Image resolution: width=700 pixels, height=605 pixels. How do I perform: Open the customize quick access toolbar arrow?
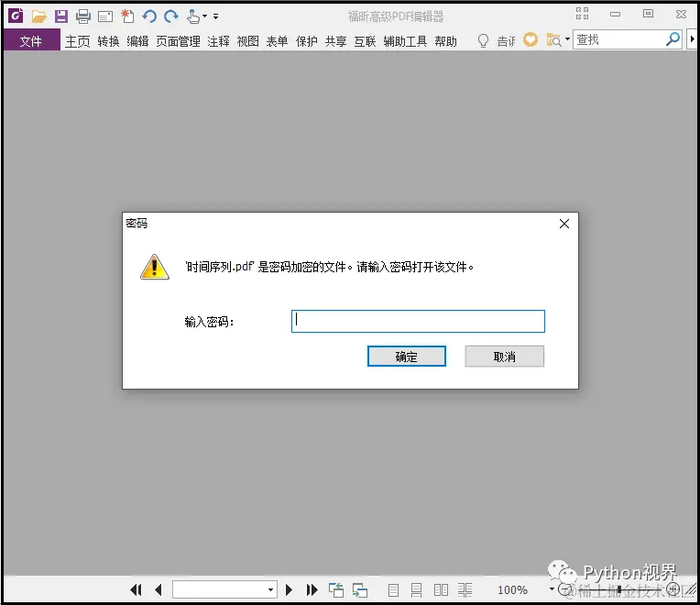point(215,16)
